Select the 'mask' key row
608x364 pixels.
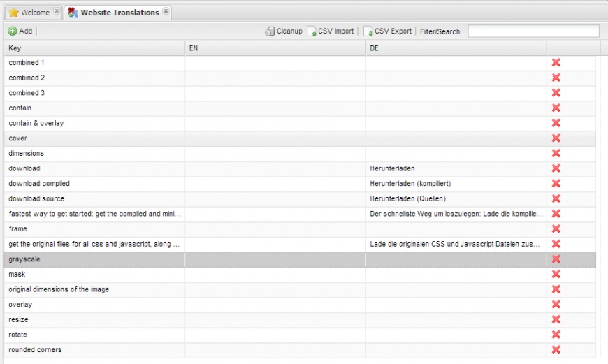(x=94, y=275)
